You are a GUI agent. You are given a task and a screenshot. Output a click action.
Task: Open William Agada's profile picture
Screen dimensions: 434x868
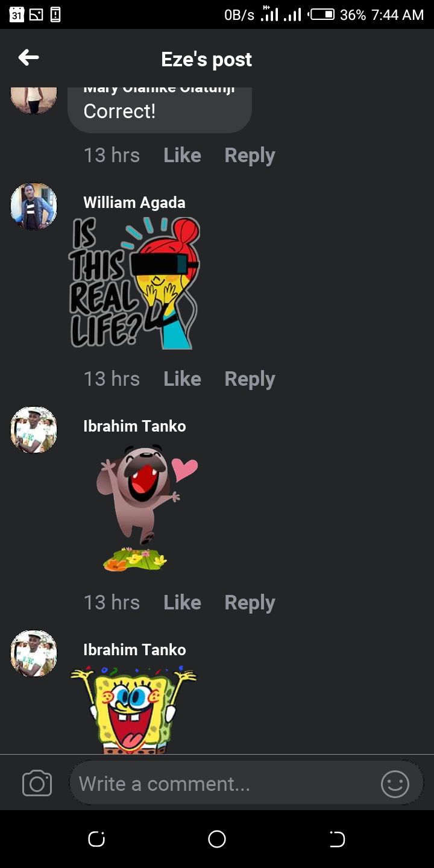point(34,206)
